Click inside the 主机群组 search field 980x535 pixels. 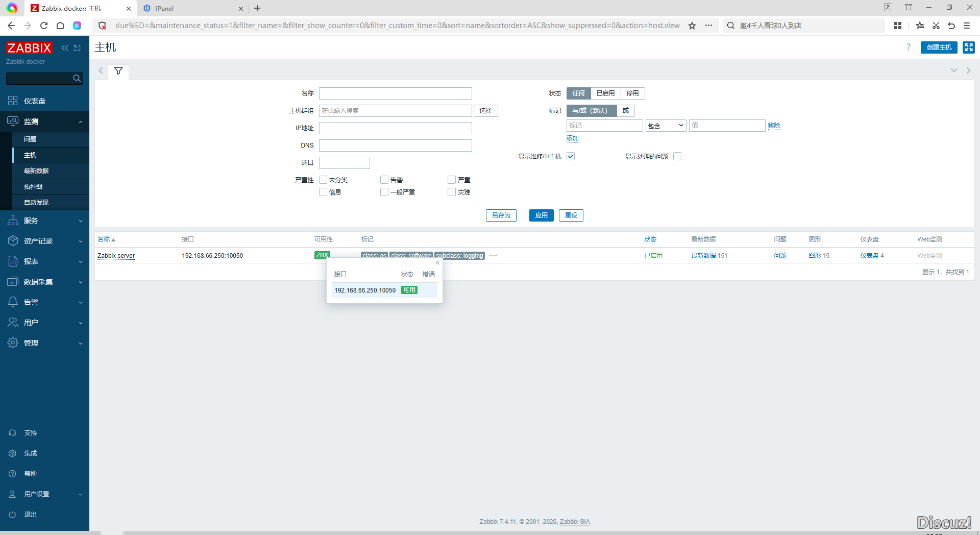click(396, 111)
